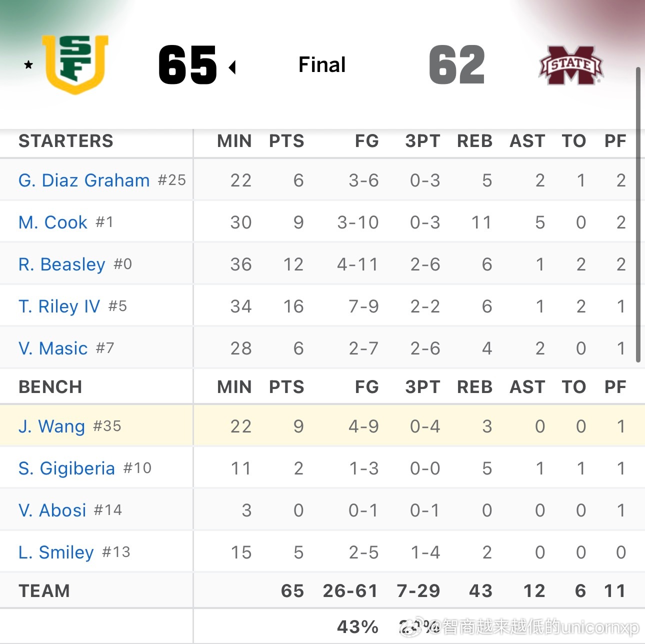Click the REB column header in Bench
Viewport: 645px width, 644px height.
click(475, 387)
